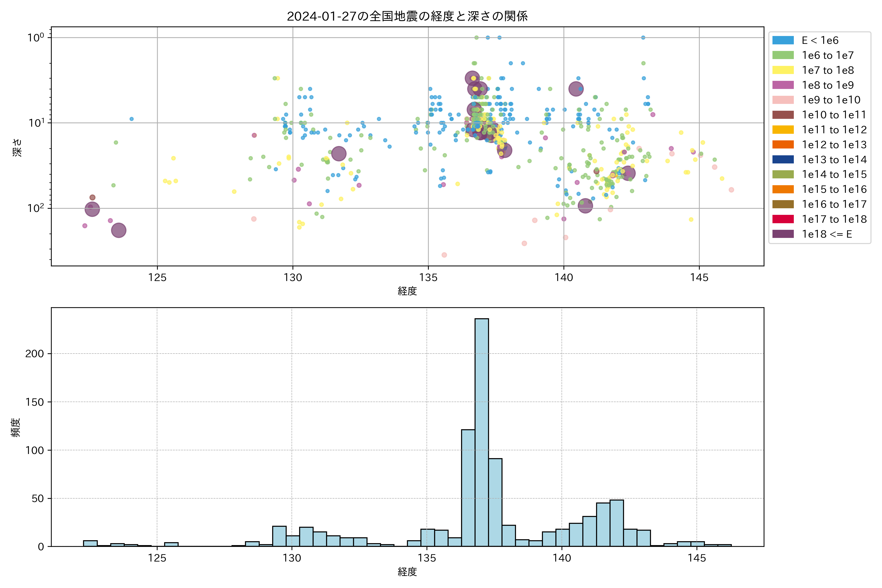The height and width of the screenshot is (588, 882).
Task: Click the 200 tick label on histogram axis
Action: (x=35, y=354)
